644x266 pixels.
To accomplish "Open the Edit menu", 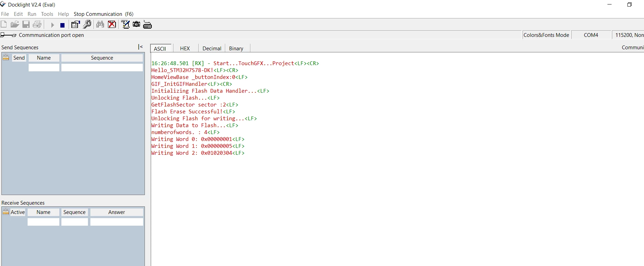I will pyautogui.click(x=18, y=14).
